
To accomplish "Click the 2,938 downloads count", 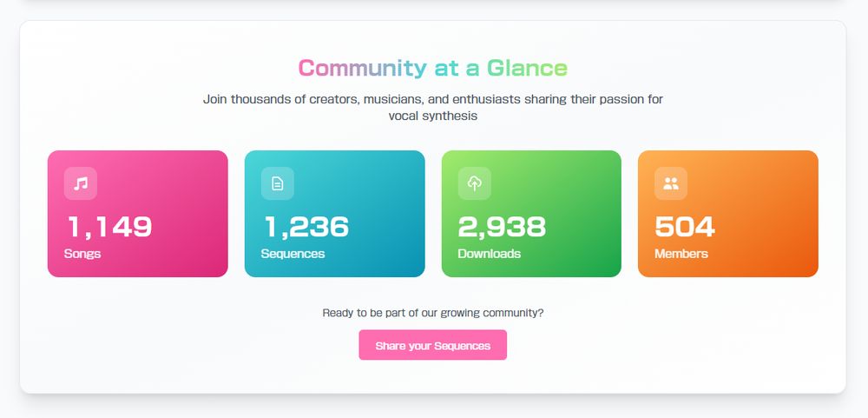I will 502,227.
